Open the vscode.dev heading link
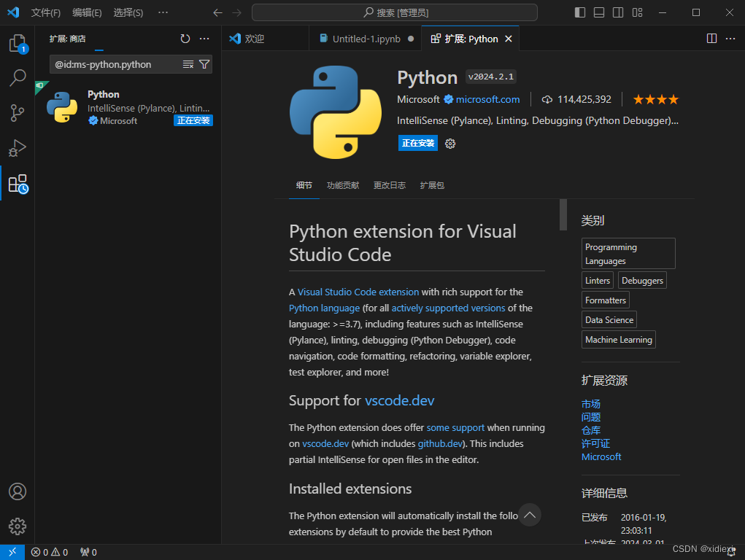This screenshot has width=745, height=560. [400, 400]
